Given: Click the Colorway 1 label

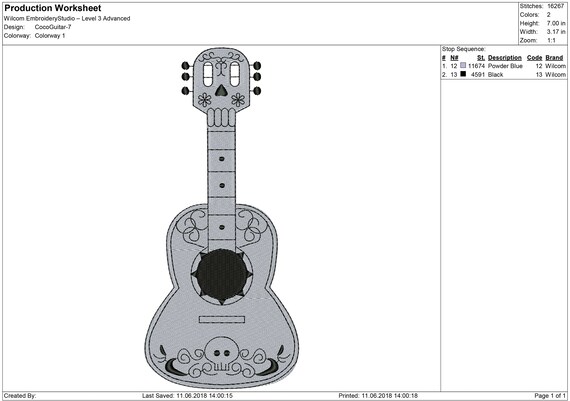Looking at the screenshot, I should [x=50, y=36].
